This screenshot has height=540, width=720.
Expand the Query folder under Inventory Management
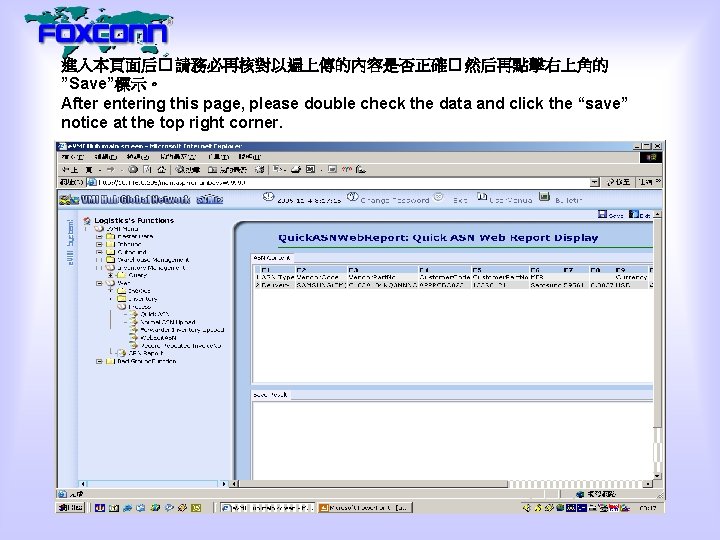click(111, 275)
